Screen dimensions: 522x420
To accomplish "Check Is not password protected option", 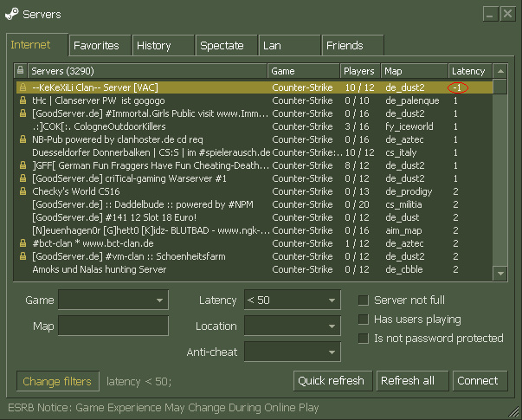I will click(x=364, y=339).
